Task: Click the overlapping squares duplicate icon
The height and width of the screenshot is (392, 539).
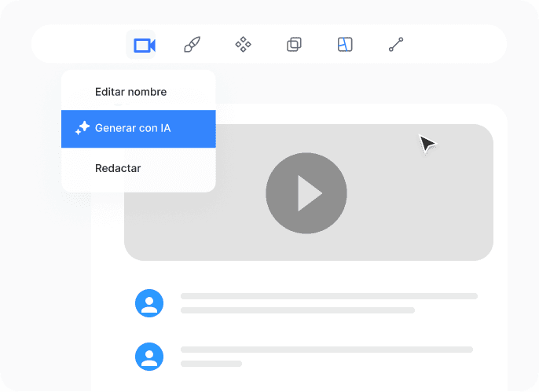Action: point(294,44)
